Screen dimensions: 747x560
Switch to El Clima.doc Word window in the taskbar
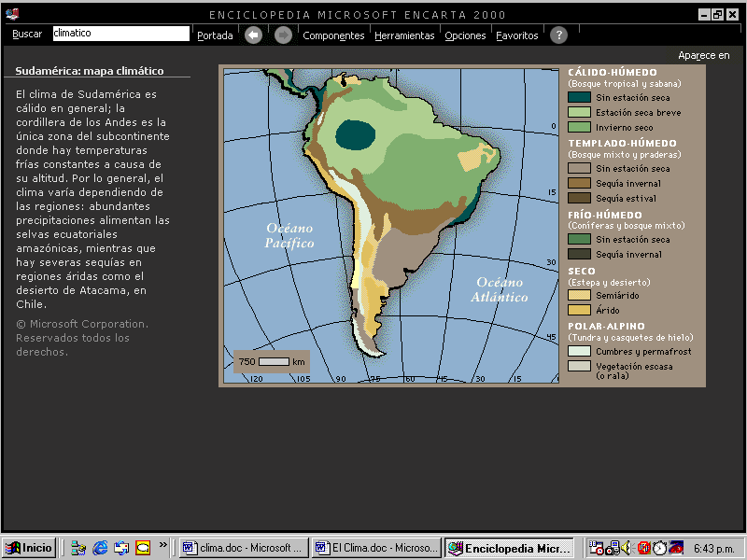[377, 548]
